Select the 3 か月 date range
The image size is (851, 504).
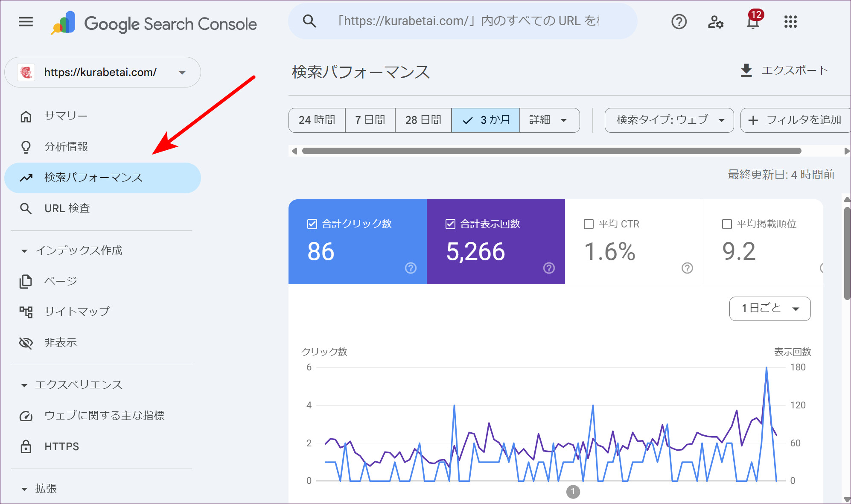pyautogui.click(x=486, y=120)
